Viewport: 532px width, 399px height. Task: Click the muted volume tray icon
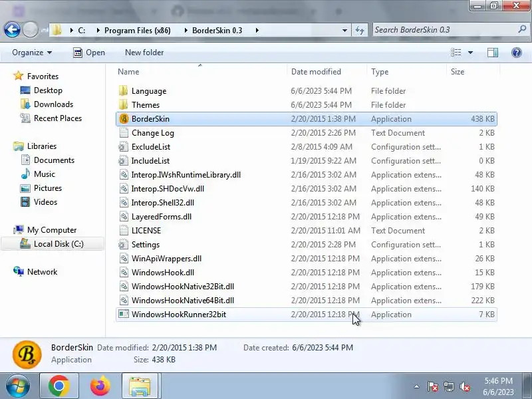[x=464, y=386]
